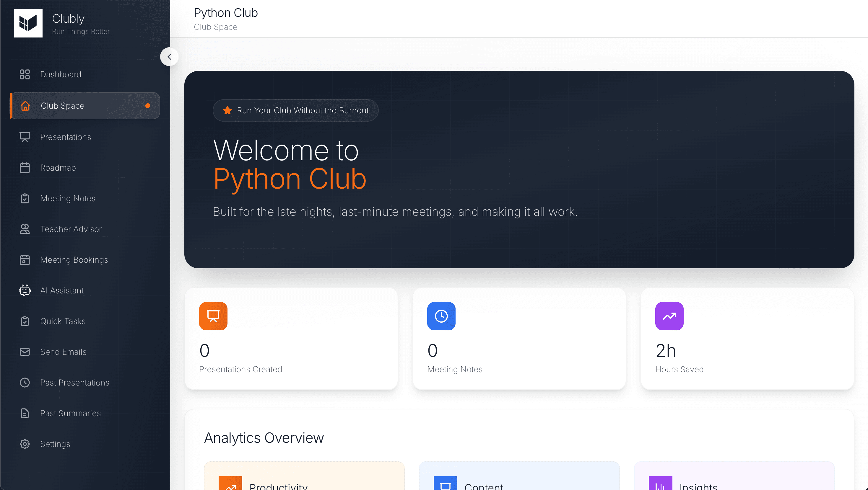Click the Settings gear icon
Viewport: 868px width, 490px height.
point(25,444)
